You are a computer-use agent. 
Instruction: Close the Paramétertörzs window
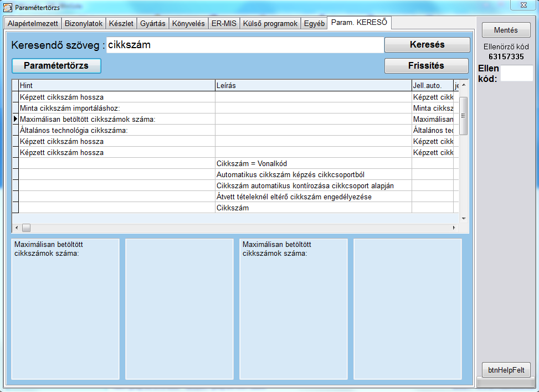(523, 5)
